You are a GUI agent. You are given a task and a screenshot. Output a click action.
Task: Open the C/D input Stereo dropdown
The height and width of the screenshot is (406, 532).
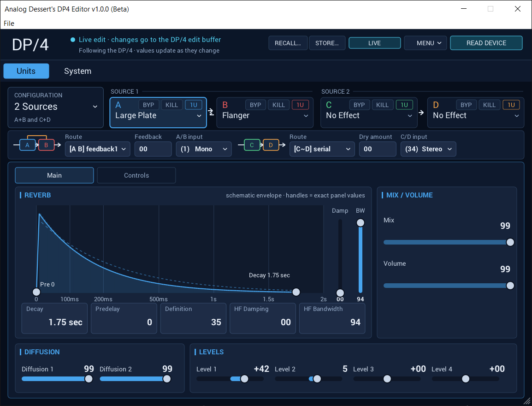428,149
